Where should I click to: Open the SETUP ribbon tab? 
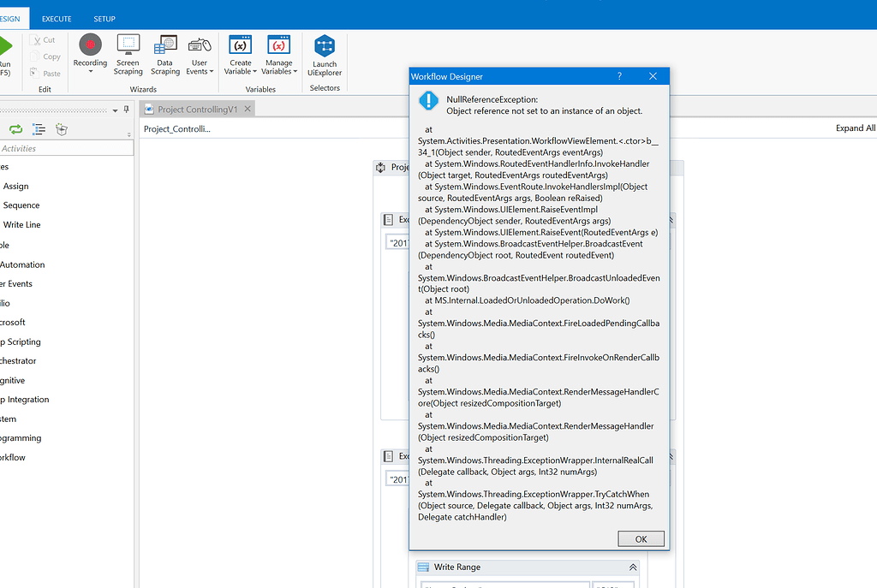coord(104,18)
